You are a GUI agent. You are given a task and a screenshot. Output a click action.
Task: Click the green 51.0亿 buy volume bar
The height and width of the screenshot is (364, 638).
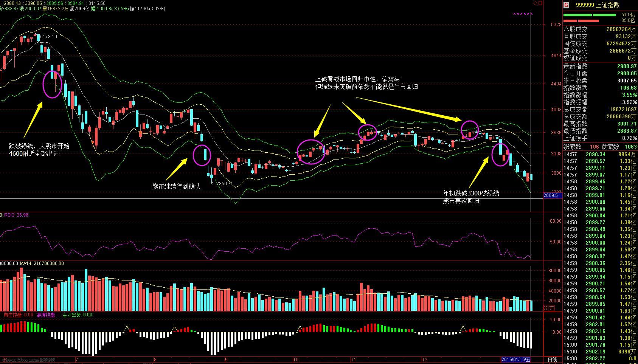pos(590,15)
